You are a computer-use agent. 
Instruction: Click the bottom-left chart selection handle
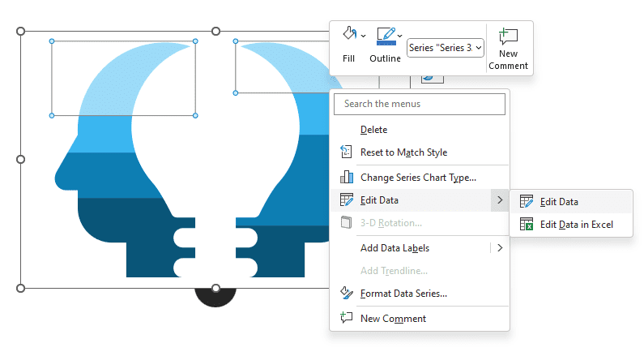tap(20, 288)
